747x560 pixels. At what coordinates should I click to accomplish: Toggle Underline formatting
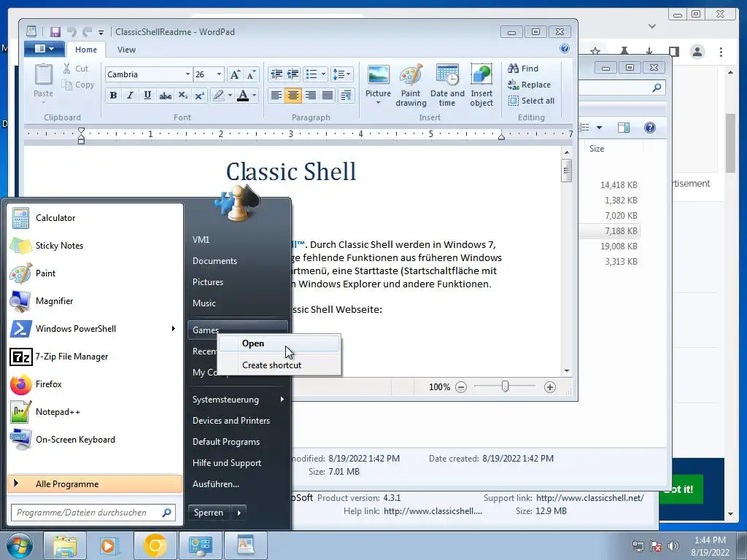coord(147,96)
